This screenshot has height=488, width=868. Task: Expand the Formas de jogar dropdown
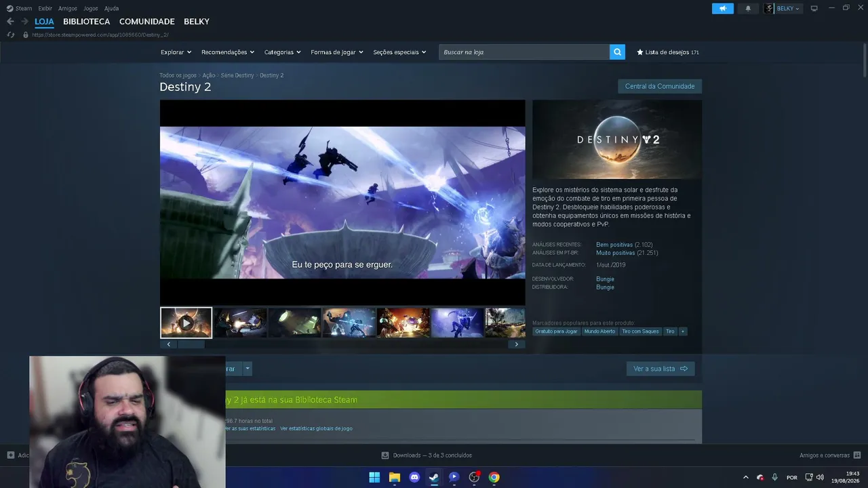pyautogui.click(x=337, y=52)
